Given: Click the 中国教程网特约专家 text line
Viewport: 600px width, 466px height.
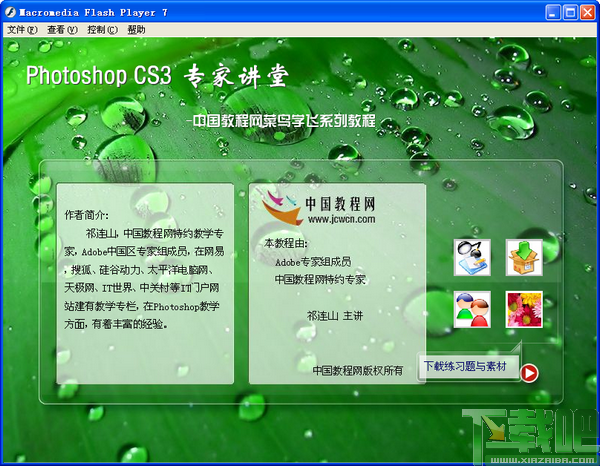Looking at the screenshot, I should (x=320, y=280).
